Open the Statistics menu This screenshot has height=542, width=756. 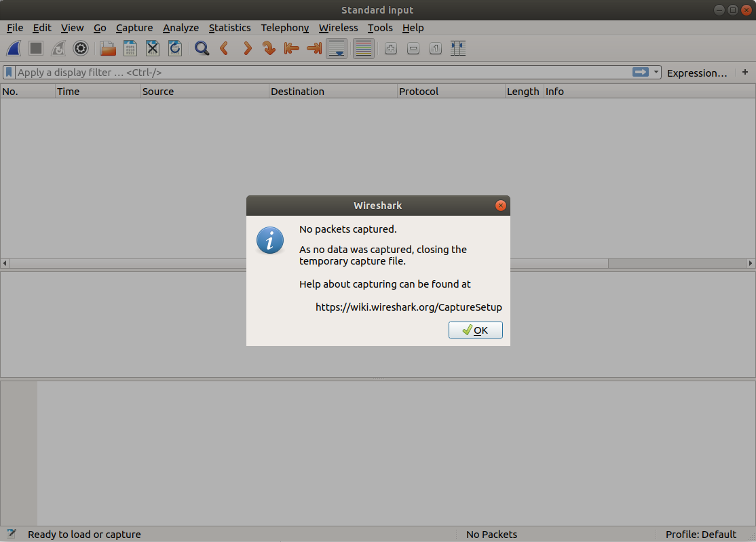pyautogui.click(x=229, y=28)
